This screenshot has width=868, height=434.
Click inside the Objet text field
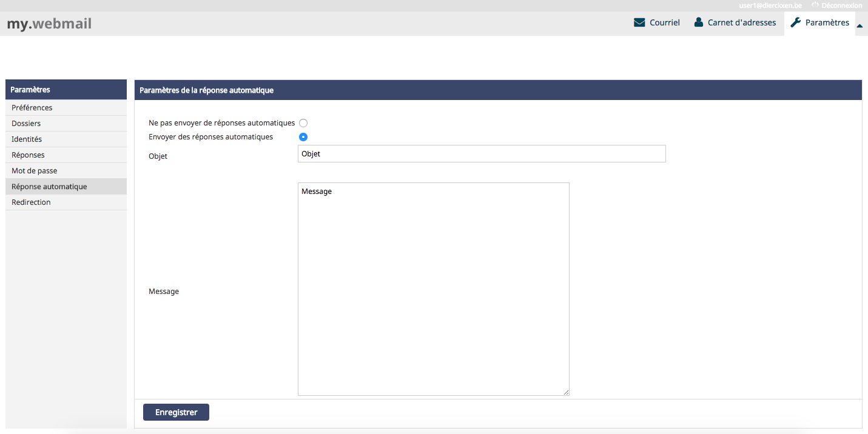tap(482, 154)
